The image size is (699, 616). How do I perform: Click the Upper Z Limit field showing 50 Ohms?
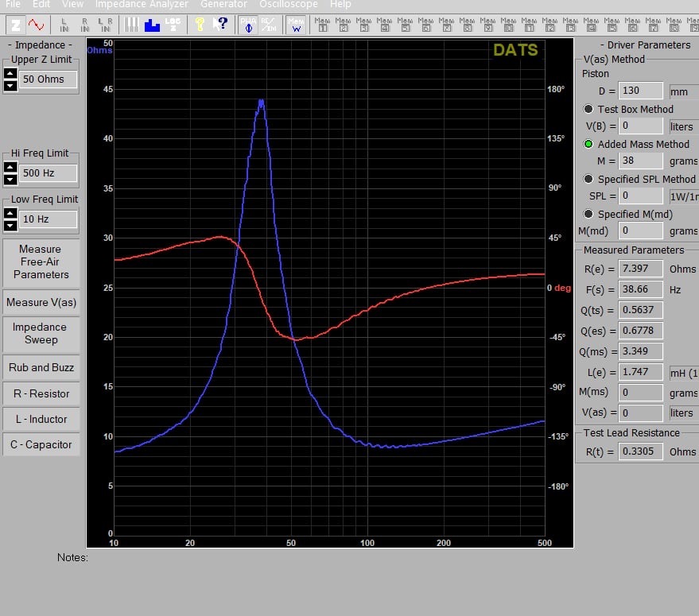point(48,79)
